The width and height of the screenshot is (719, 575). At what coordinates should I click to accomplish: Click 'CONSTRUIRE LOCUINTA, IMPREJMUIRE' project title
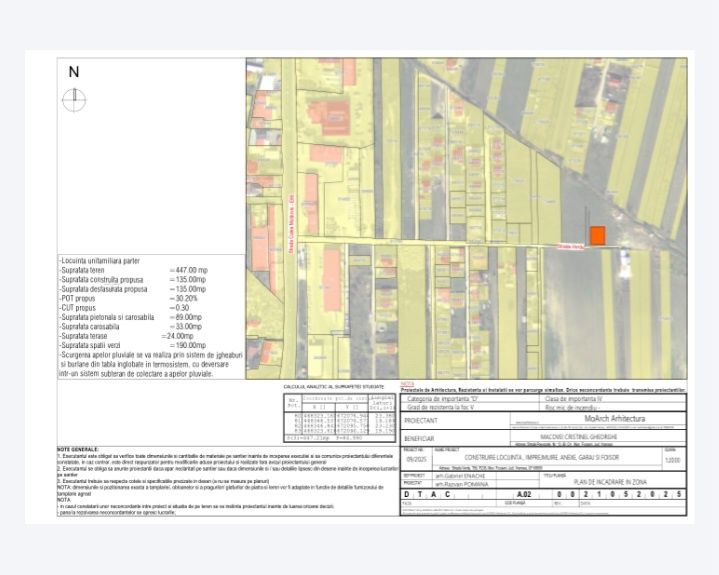click(542, 458)
